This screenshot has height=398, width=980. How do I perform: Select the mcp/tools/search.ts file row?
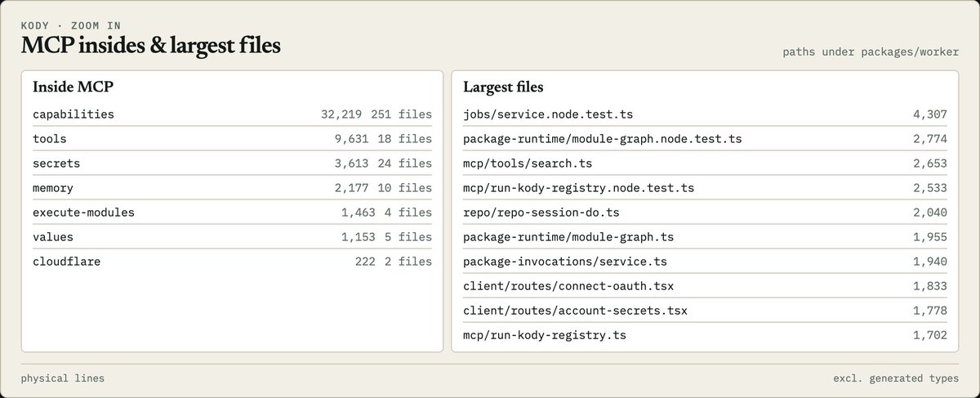705,163
